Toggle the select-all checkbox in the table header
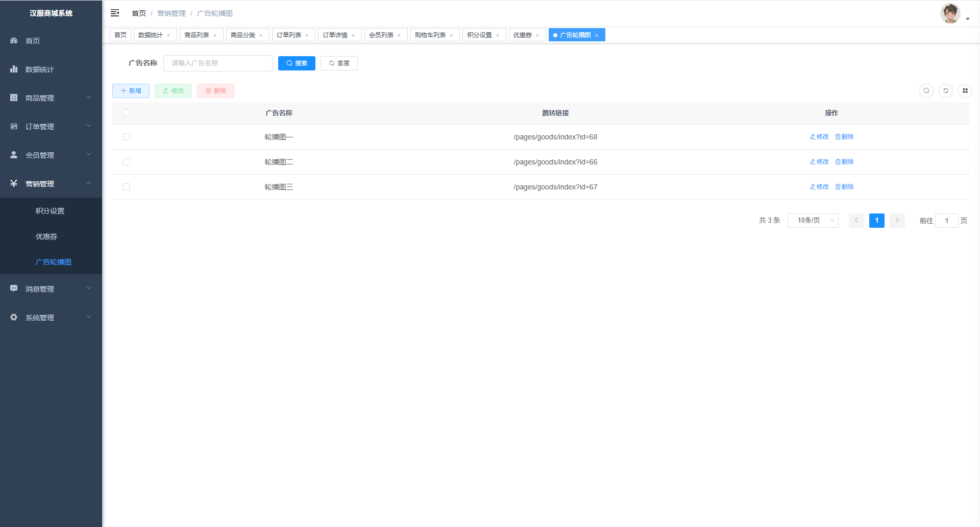 coord(127,113)
